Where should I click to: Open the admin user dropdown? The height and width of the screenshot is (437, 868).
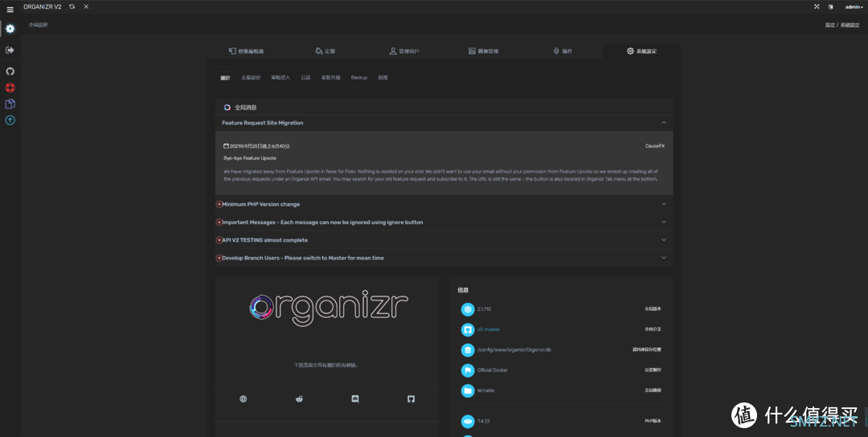tap(854, 6)
